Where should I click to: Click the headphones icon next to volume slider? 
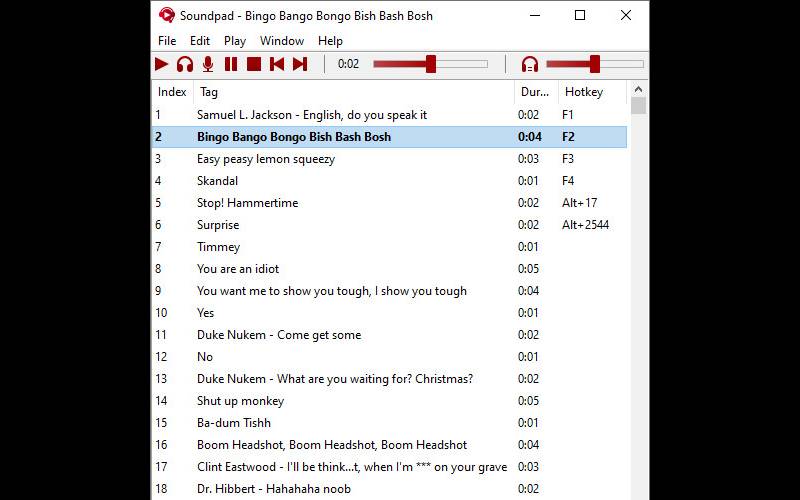pos(530,64)
